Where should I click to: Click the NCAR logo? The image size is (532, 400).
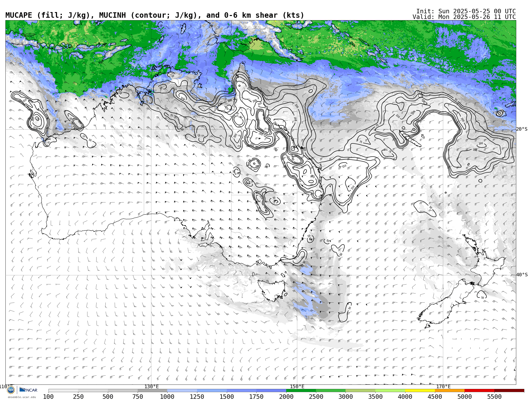click(28, 390)
